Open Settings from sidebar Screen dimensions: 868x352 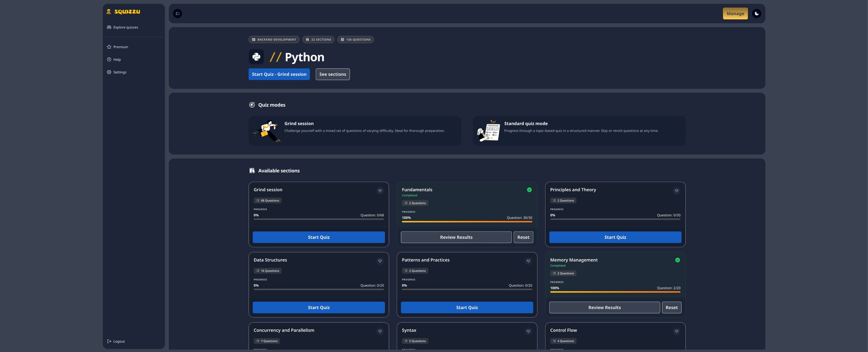pos(120,72)
